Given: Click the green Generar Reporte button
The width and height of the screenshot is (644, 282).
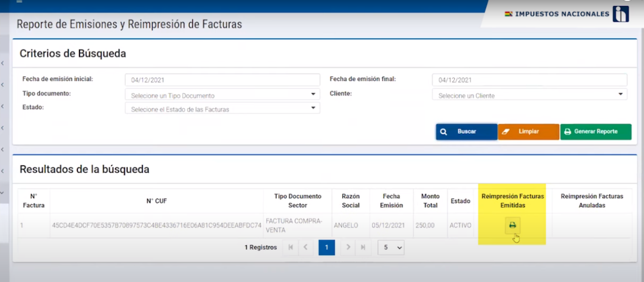Looking at the screenshot, I should coord(596,131).
